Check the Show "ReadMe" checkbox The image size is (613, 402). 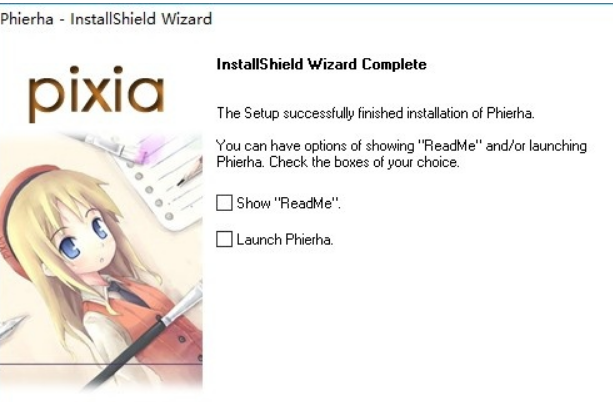224,203
